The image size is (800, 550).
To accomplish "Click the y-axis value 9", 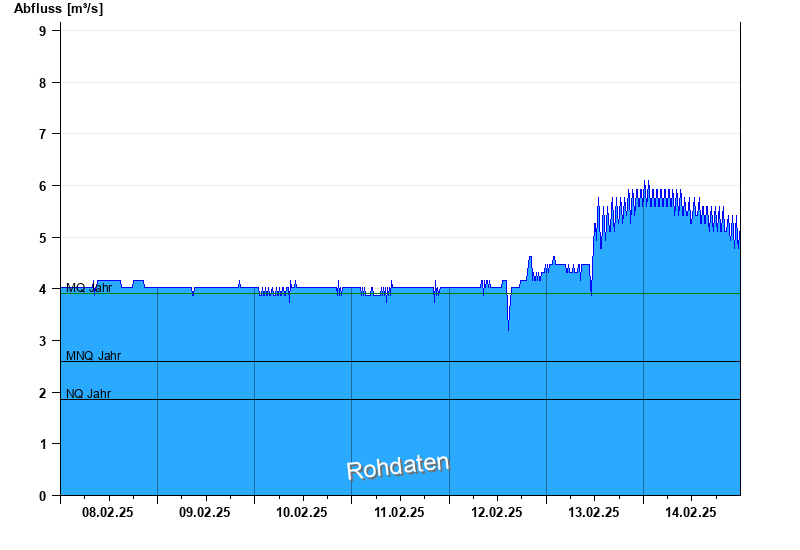I will pos(42,31).
